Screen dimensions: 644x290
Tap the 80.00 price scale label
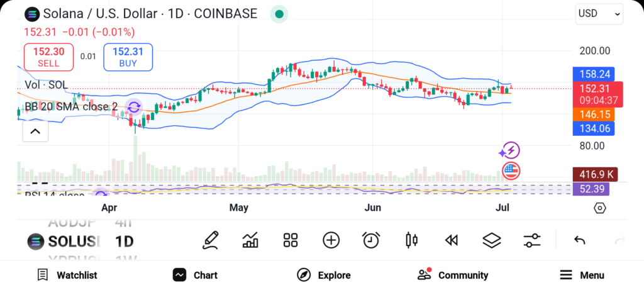[x=592, y=146]
